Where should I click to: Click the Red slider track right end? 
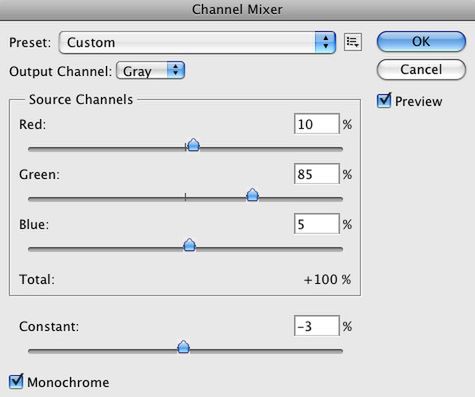pyautogui.click(x=340, y=149)
